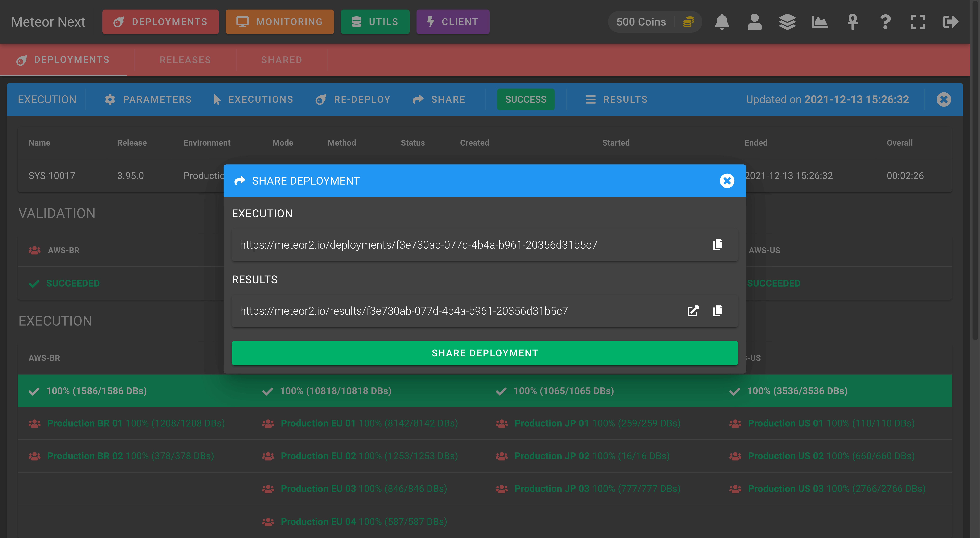Click group icon next to Production US 03
The width and height of the screenshot is (980, 538).
pyautogui.click(x=735, y=489)
